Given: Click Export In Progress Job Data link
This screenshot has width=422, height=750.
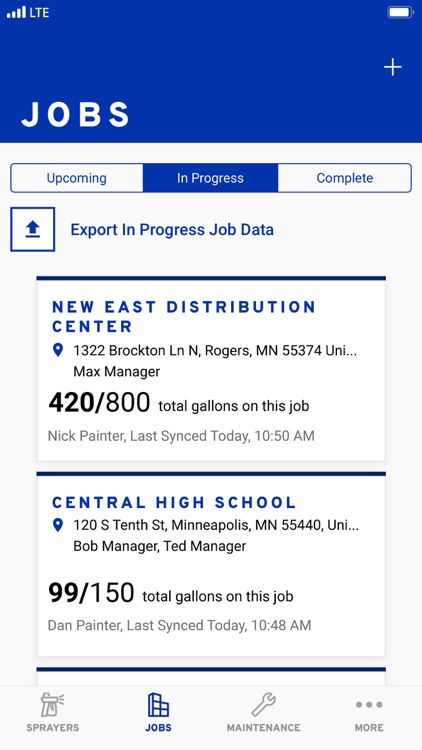Looking at the screenshot, I should (172, 230).
